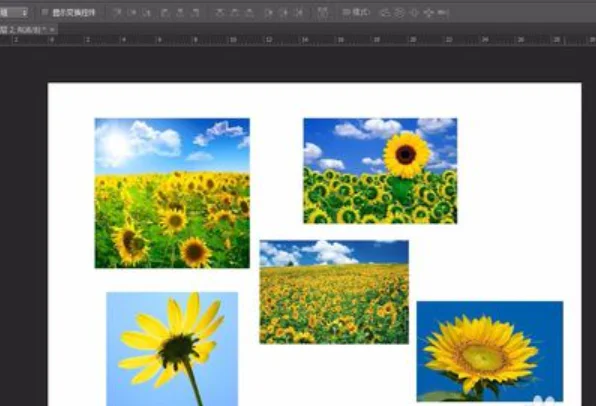The width and height of the screenshot is (596, 406).
Task: Click the Distribute vertical centers icon
Action: [235, 13]
